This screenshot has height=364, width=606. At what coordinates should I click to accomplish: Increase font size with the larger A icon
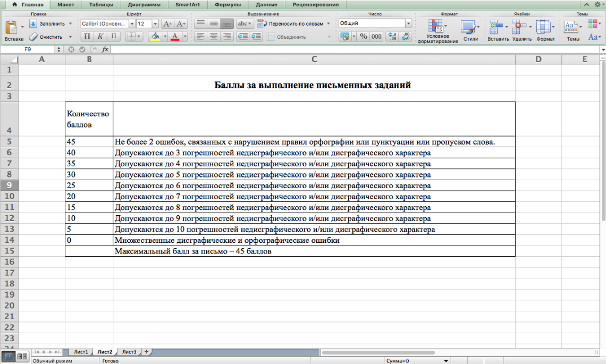167,24
